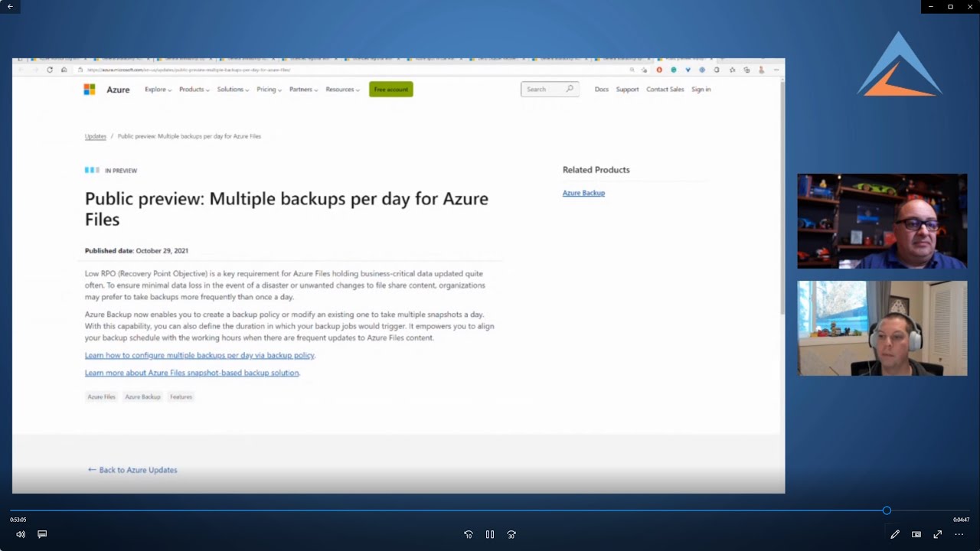The width and height of the screenshot is (980, 551).
Task: Click the Free account button
Action: click(390, 90)
